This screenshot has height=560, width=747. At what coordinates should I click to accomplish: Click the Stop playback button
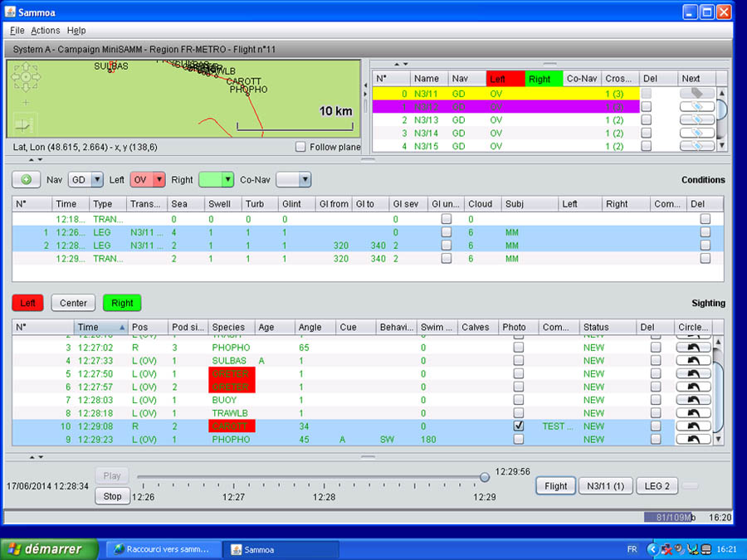(112, 496)
